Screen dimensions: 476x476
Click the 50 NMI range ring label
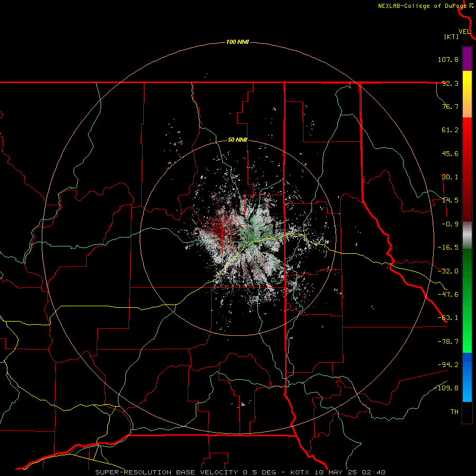click(x=237, y=140)
